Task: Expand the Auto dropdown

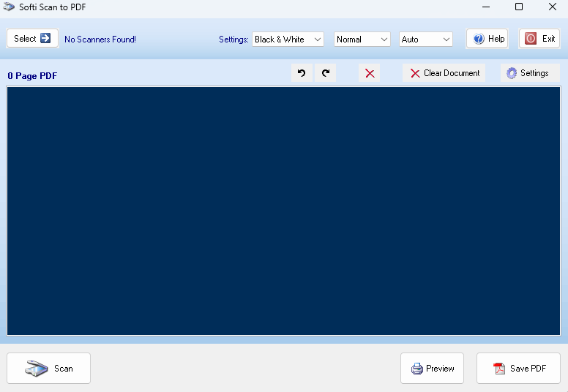Action: 426,39
